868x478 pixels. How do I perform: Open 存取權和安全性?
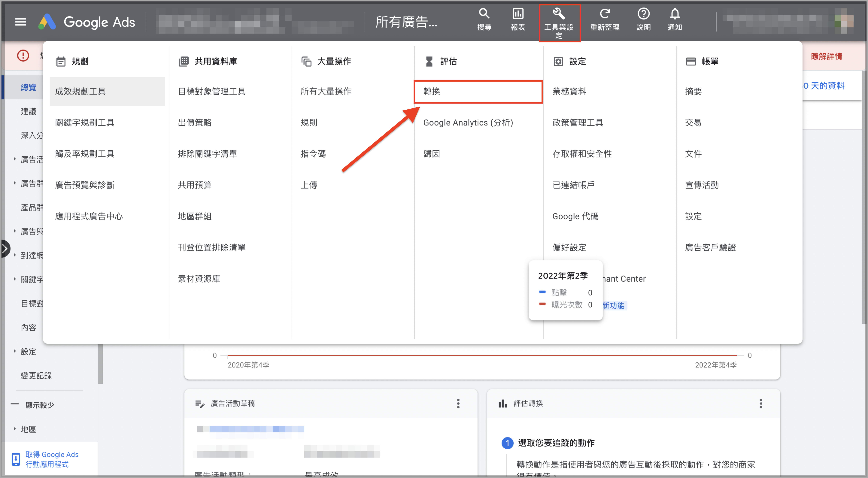(582, 154)
